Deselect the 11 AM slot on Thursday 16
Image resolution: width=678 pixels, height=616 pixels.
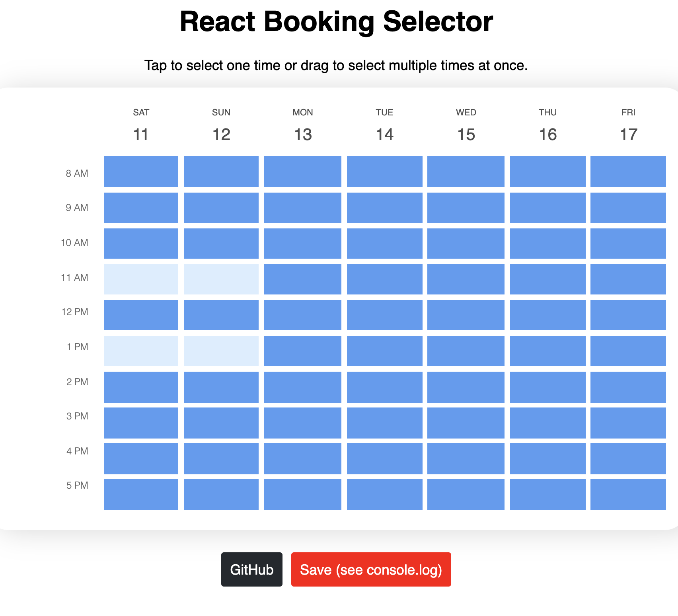[x=547, y=278]
